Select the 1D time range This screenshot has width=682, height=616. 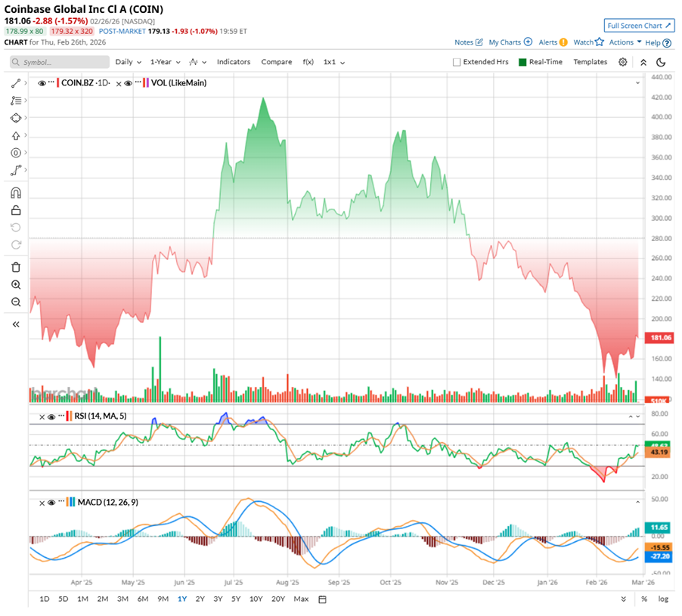pos(45,599)
